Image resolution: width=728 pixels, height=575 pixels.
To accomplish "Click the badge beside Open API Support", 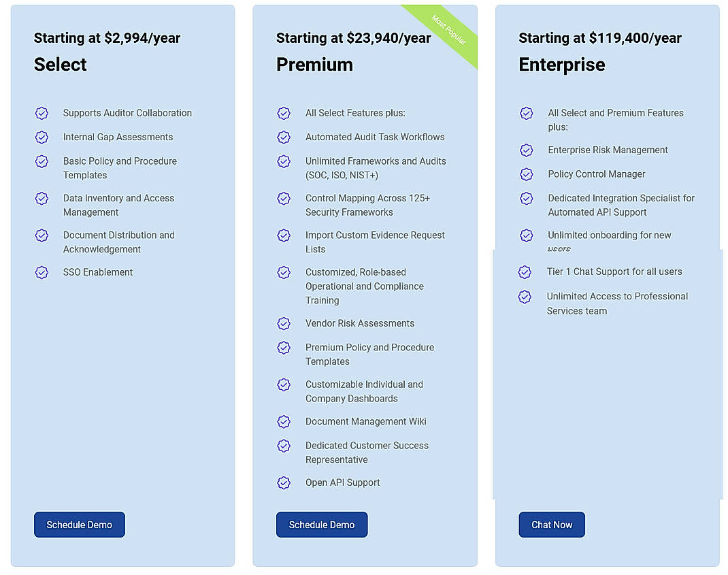I will (284, 482).
